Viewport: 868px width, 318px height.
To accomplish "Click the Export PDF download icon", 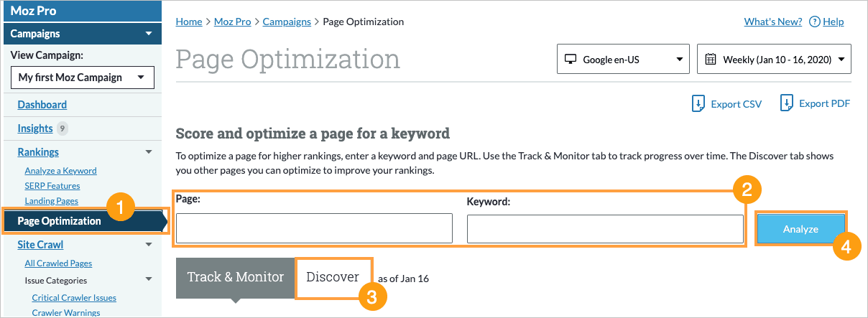I will click(787, 104).
